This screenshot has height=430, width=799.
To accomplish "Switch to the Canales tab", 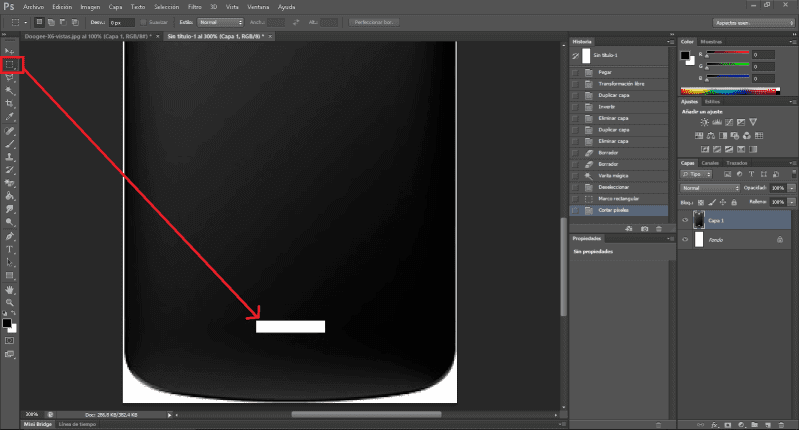I will click(710, 163).
